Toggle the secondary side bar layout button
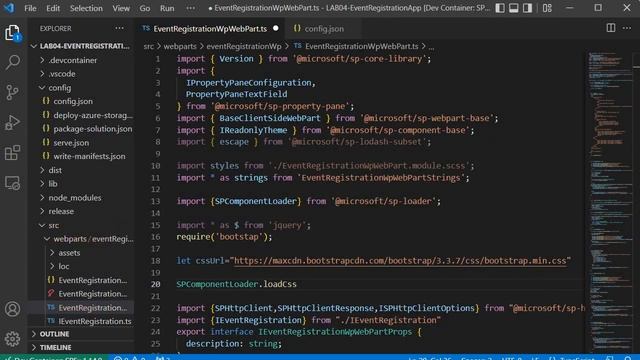This screenshot has height=360, width=640. click(x=527, y=8)
